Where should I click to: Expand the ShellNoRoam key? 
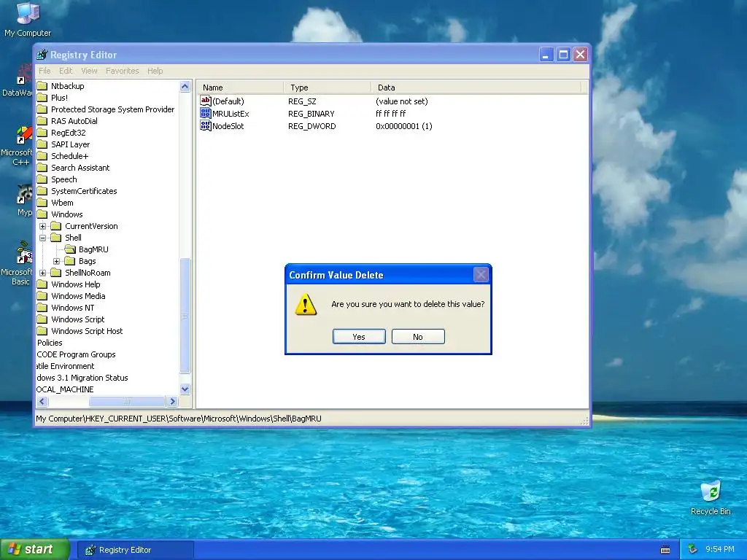[x=42, y=273]
